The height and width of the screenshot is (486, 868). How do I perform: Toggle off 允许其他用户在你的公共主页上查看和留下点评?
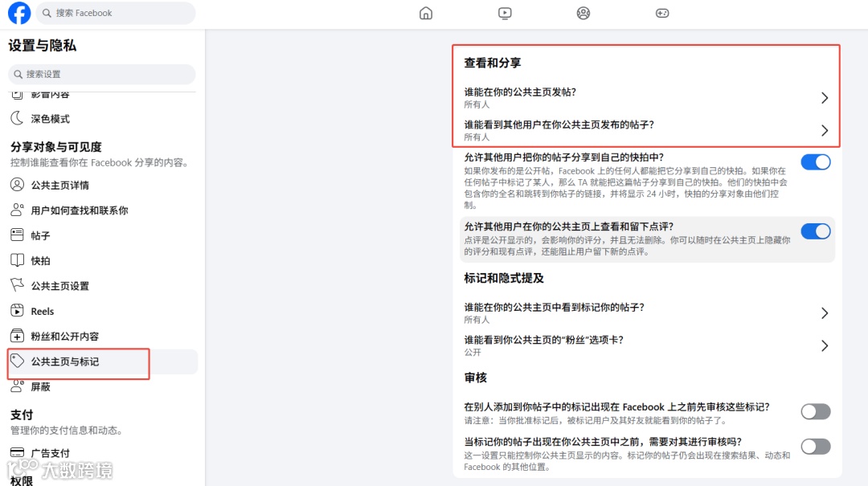816,231
